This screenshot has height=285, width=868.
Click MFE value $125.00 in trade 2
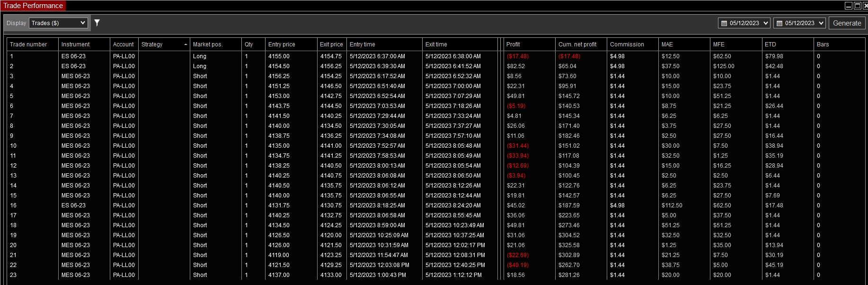(x=724, y=66)
